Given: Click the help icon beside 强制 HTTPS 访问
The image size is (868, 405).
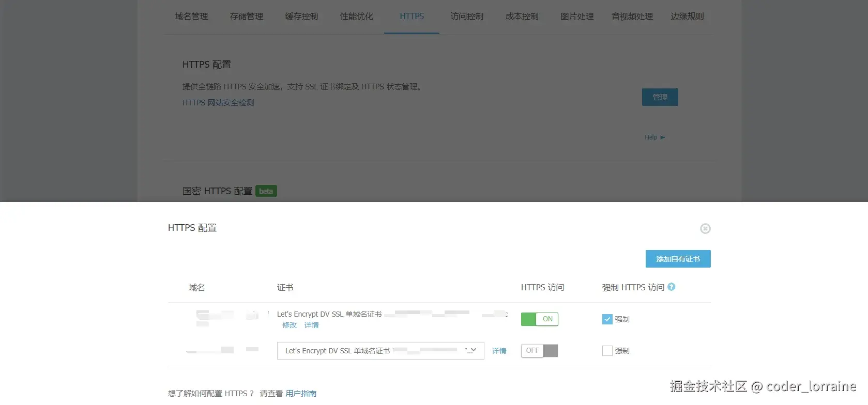Looking at the screenshot, I should coord(671,287).
